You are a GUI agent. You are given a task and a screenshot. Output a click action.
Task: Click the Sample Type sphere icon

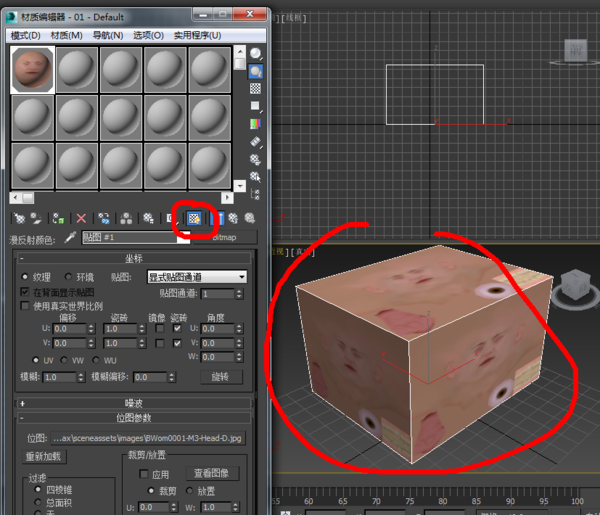click(255, 54)
